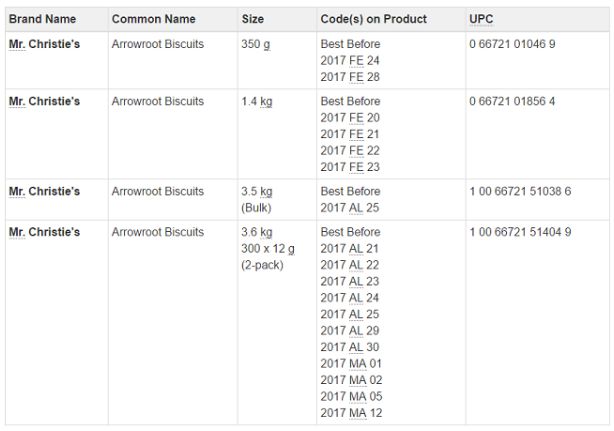Click the Size column header

tap(253, 19)
